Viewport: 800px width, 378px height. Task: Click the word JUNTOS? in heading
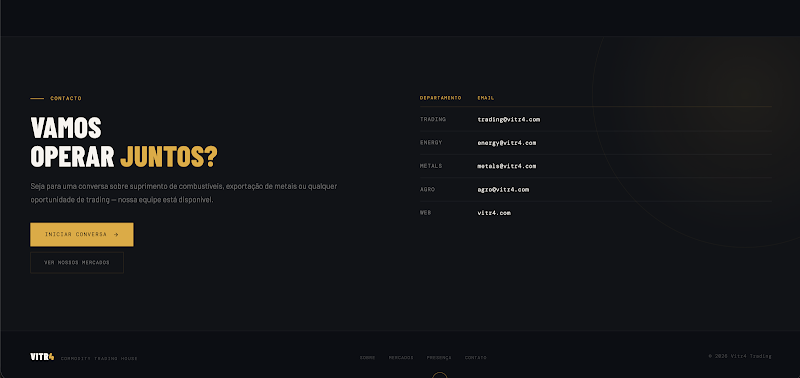[169, 157]
